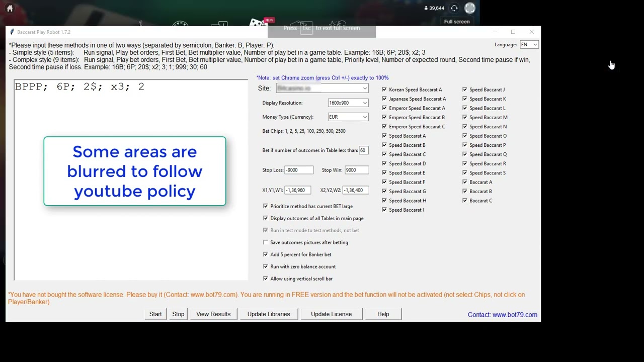Open the Help button
Screen dimensions: 644x362
point(383,314)
